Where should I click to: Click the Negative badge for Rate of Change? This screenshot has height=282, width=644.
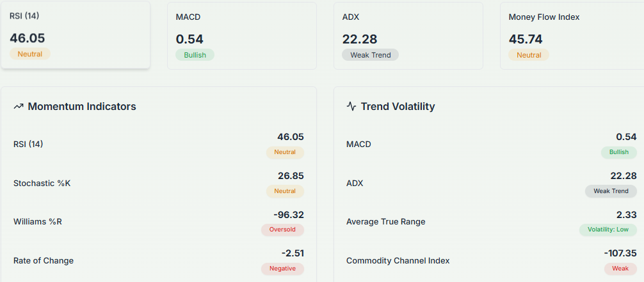click(x=282, y=269)
